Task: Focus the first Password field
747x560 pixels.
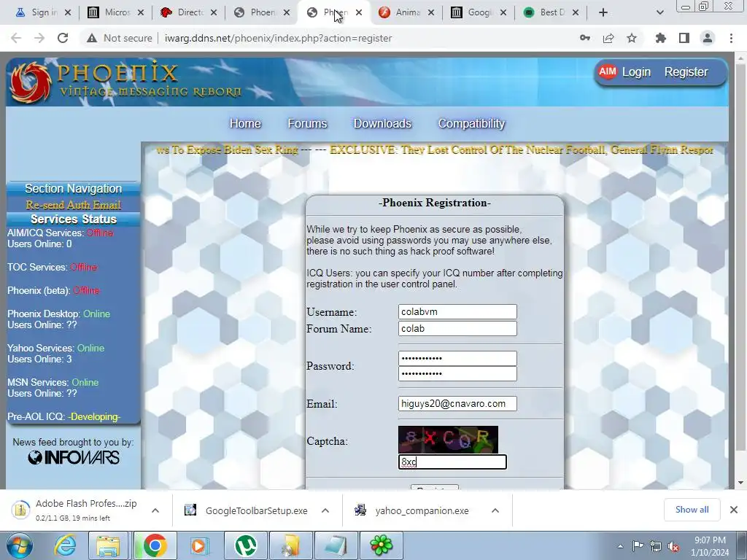Action: click(x=457, y=359)
